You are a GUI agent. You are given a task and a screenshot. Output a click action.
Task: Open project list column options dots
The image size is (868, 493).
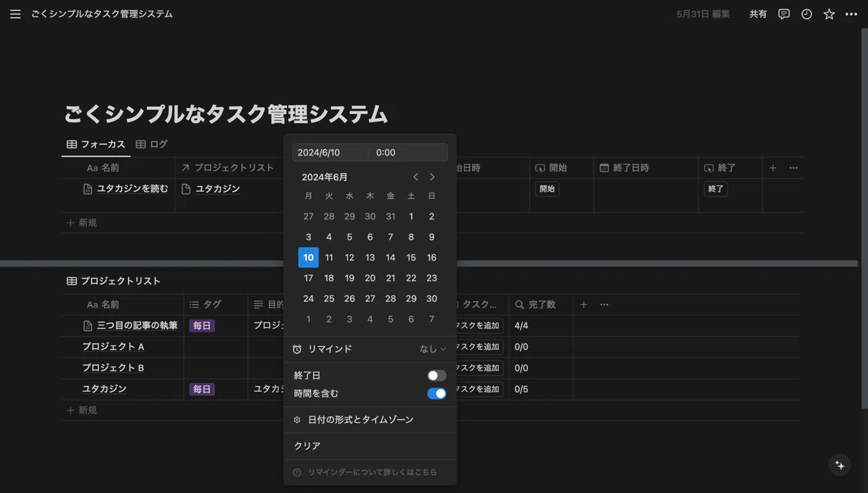605,305
